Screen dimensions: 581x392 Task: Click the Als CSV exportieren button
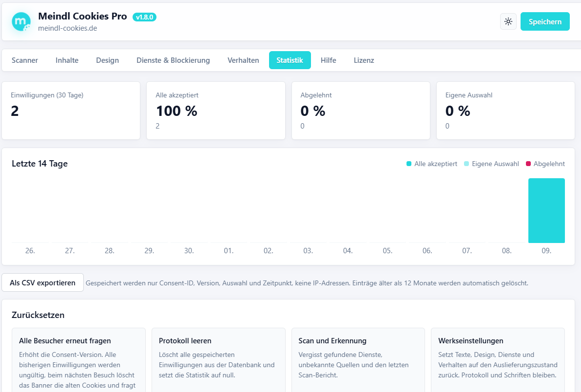[42, 282]
